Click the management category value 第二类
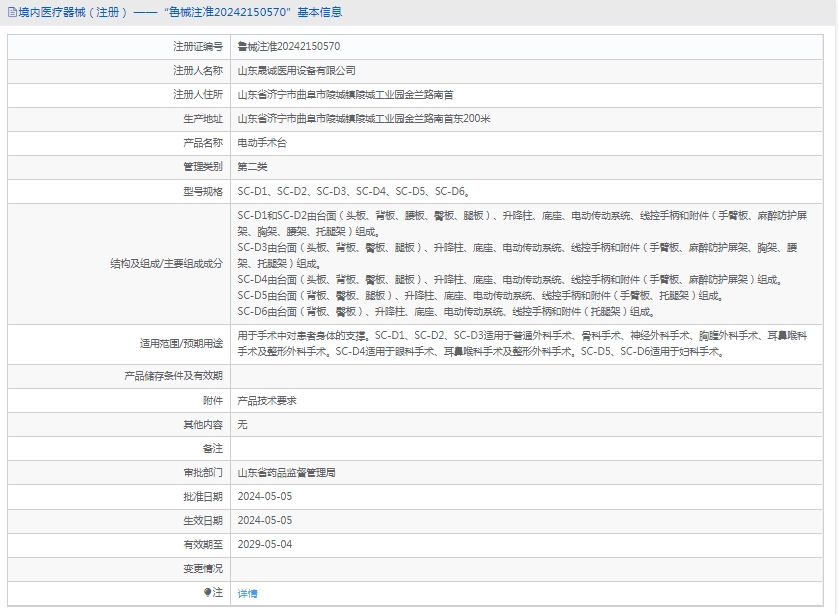This screenshot has height=614, width=838. point(252,167)
